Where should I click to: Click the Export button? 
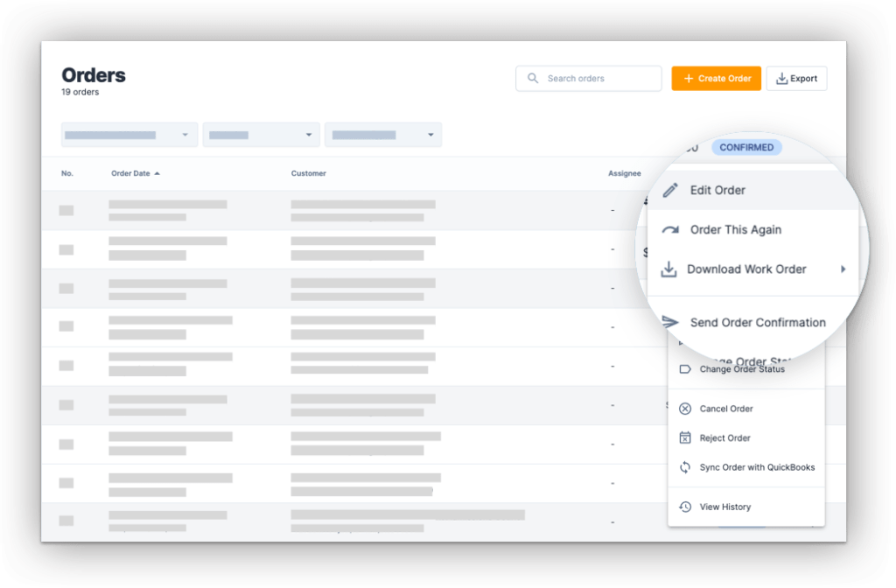point(796,78)
